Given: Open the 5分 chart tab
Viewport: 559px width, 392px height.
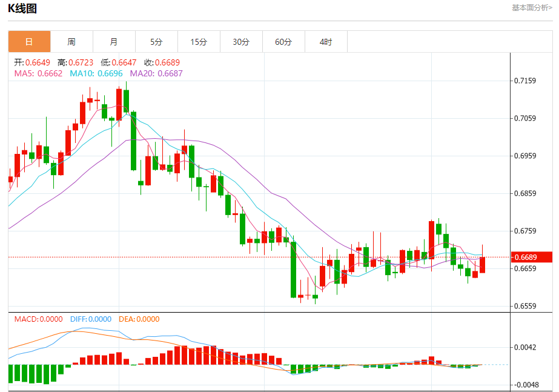Looking at the screenshot, I should pyautogui.click(x=156, y=42).
